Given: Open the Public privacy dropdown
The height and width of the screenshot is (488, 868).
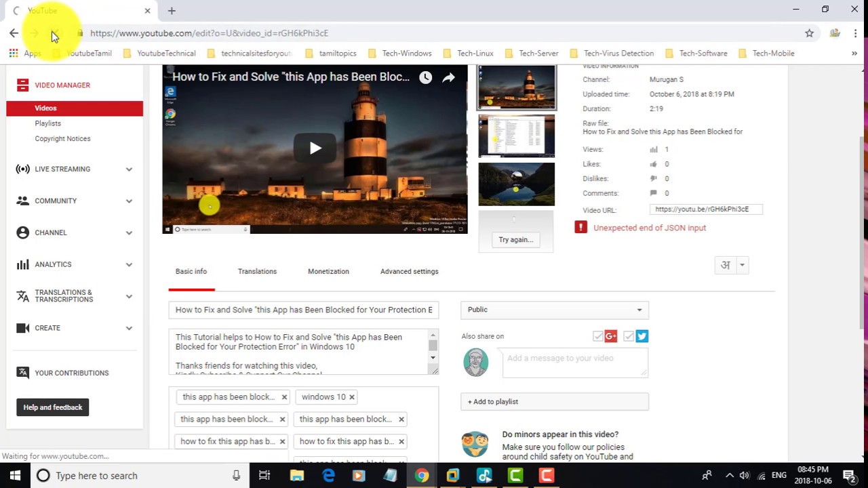Looking at the screenshot, I should click(555, 310).
